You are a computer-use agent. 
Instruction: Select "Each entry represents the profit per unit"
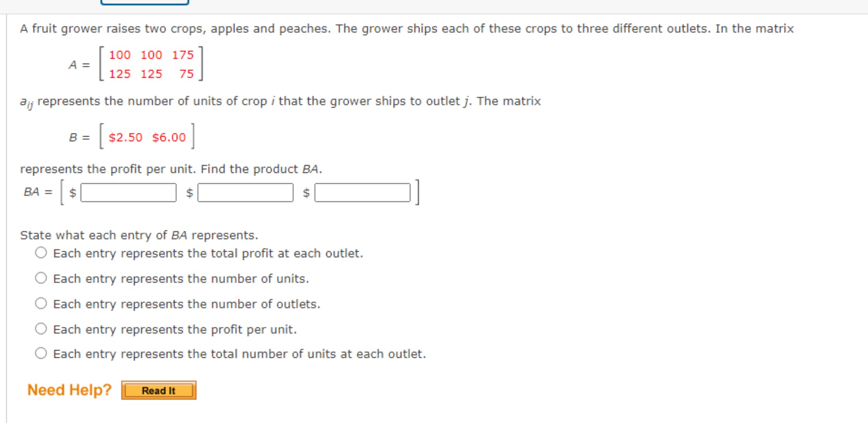coord(42,329)
